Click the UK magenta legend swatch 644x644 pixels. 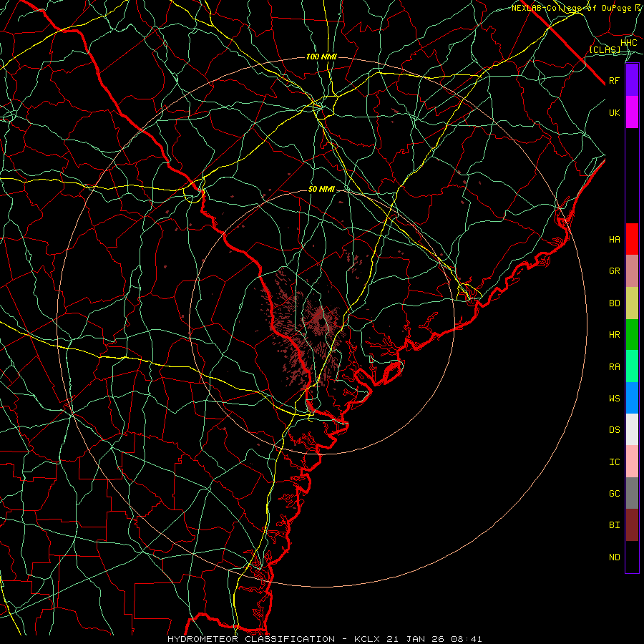632,112
